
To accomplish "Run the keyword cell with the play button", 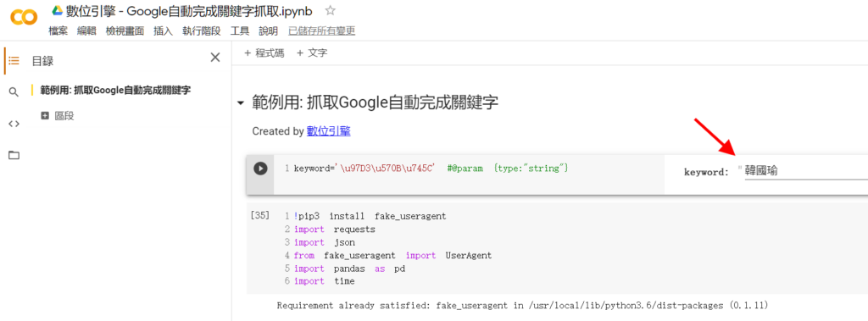I will [261, 169].
